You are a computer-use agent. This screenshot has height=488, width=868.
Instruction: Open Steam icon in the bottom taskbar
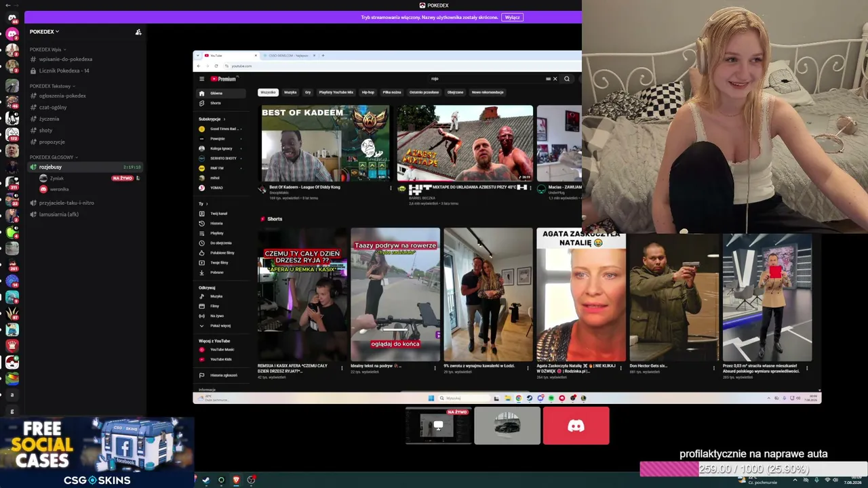point(206,480)
